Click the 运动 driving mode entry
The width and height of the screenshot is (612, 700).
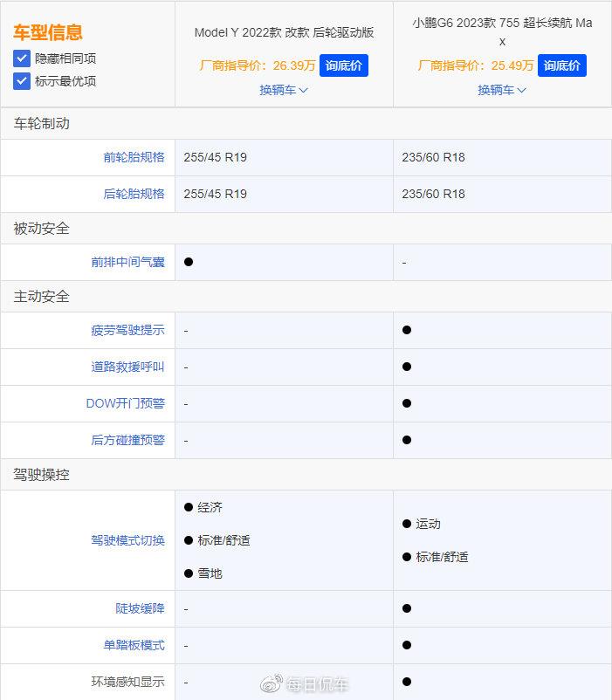click(x=422, y=524)
